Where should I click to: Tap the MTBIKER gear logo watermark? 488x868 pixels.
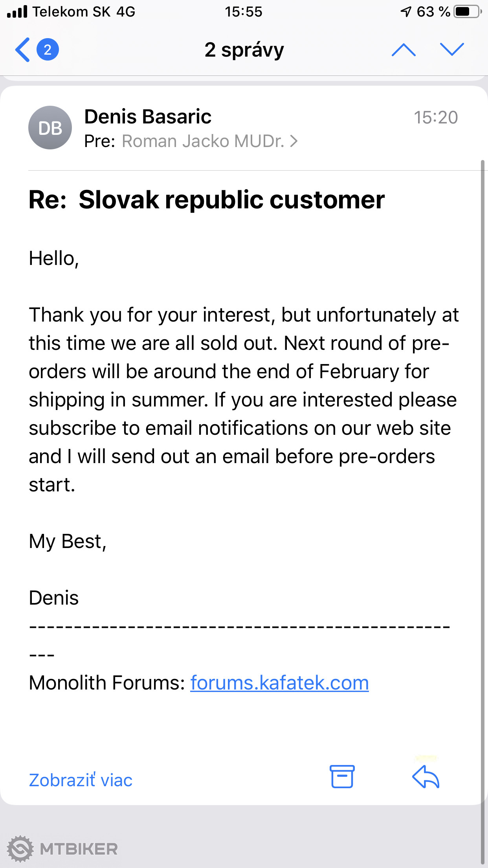pyautogui.click(x=20, y=849)
